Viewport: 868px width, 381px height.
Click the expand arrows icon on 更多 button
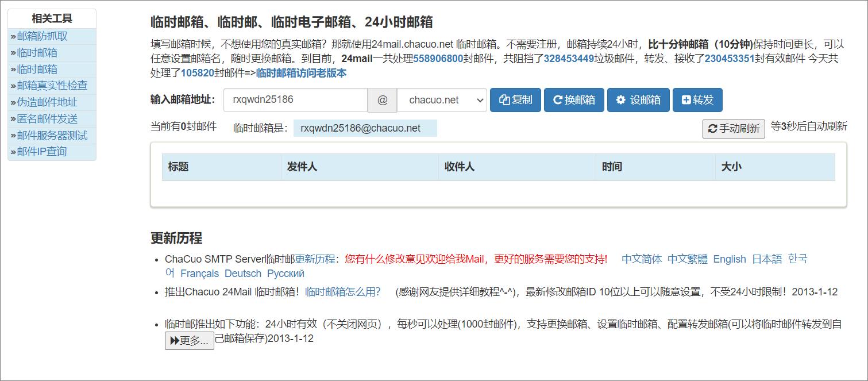tap(174, 341)
